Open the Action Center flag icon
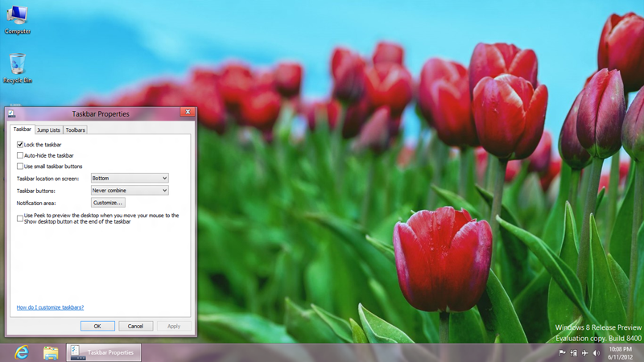 562,353
